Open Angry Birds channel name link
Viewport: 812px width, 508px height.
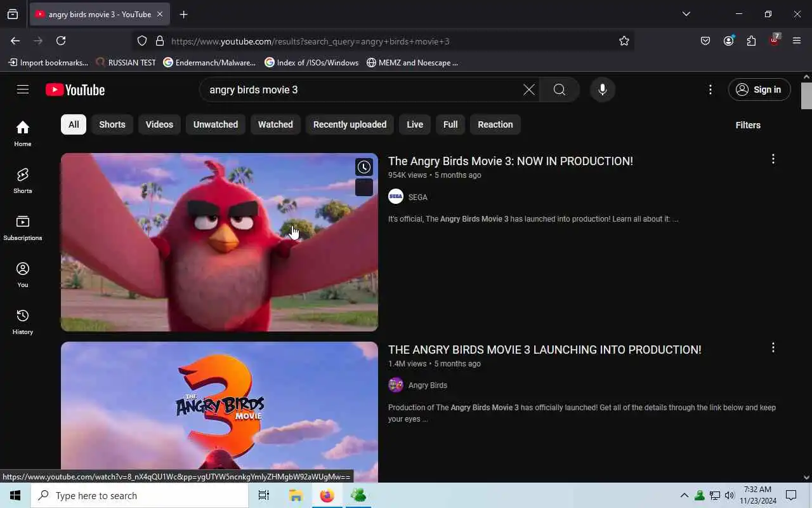click(428, 385)
